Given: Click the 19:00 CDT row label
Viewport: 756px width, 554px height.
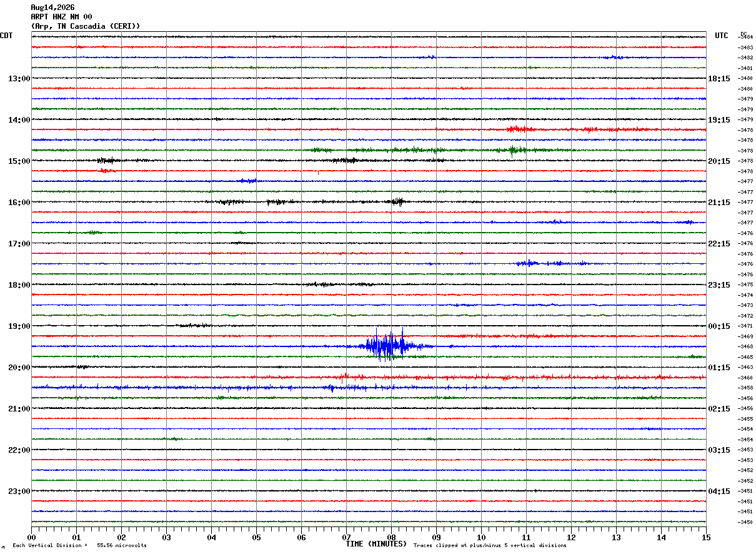Looking at the screenshot, I should click(19, 326).
